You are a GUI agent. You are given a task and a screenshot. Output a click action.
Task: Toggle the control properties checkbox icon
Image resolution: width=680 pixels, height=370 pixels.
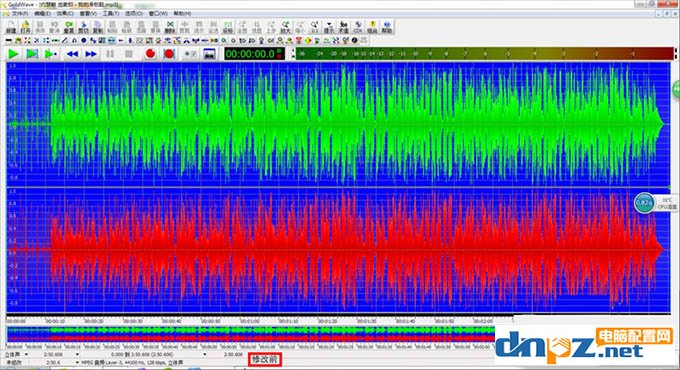coord(190,54)
